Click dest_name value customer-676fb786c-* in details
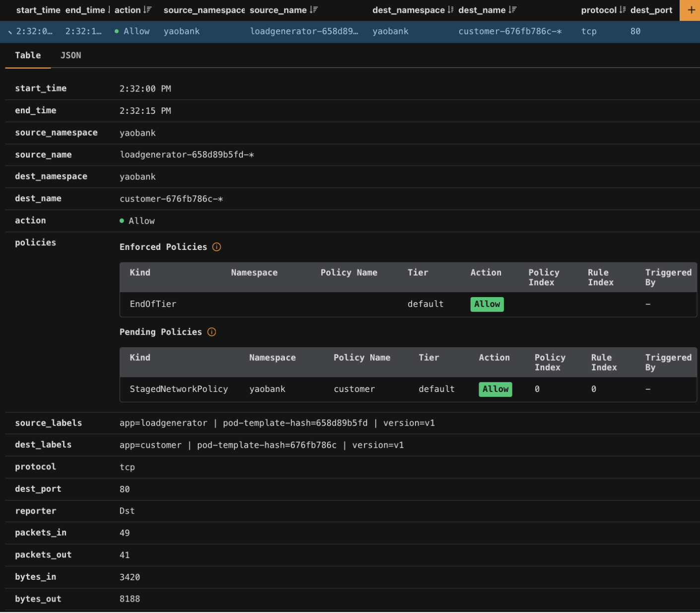700x613 pixels. tap(171, 199)
